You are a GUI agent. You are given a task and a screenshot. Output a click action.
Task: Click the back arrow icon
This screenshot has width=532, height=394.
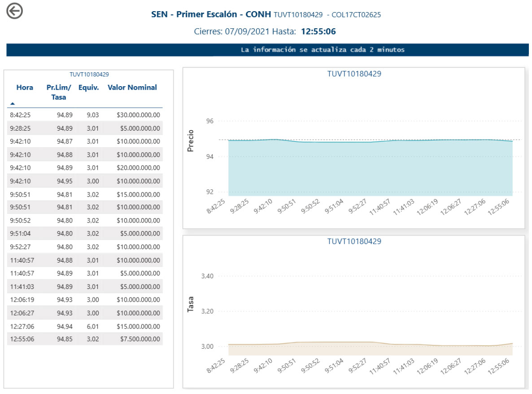coord(14,11)
